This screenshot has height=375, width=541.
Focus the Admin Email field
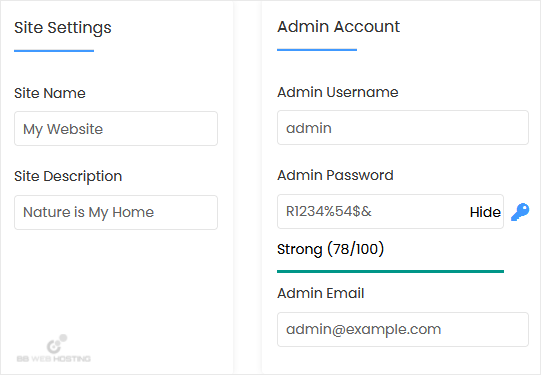point(403,329)
